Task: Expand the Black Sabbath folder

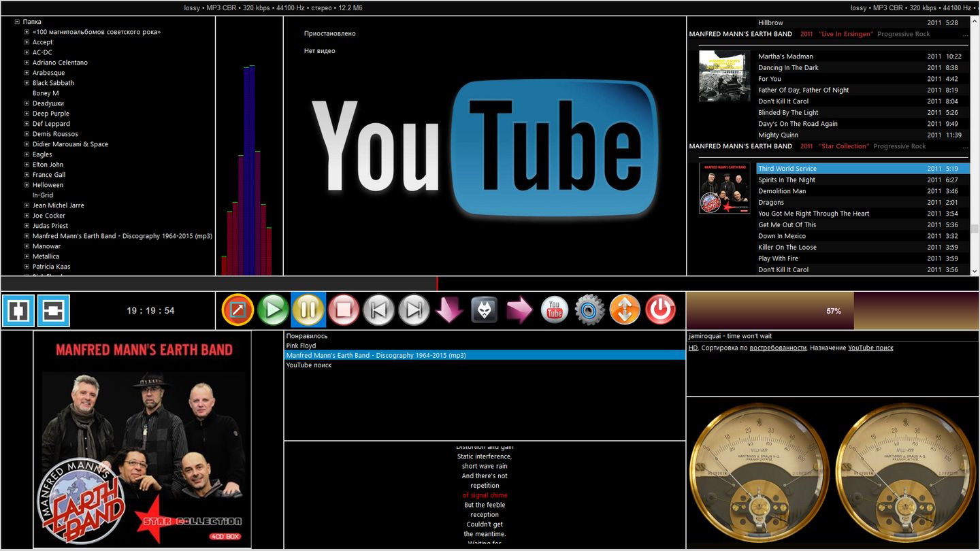Action: pyautogui.click(x=27, y=83)
